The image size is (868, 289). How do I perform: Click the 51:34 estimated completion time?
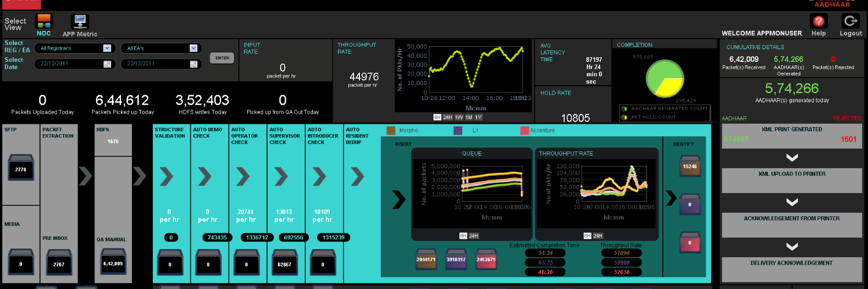coord(546,253)
